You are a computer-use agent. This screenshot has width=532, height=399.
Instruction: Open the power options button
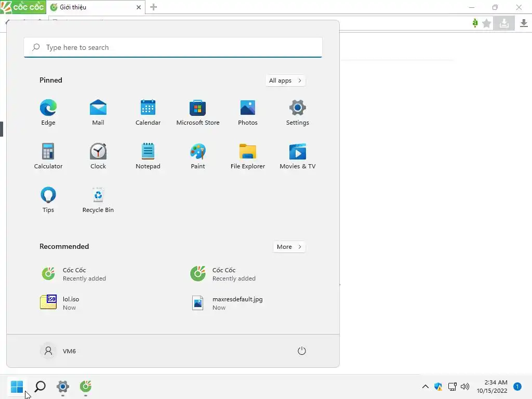click(x=302, y=351)
